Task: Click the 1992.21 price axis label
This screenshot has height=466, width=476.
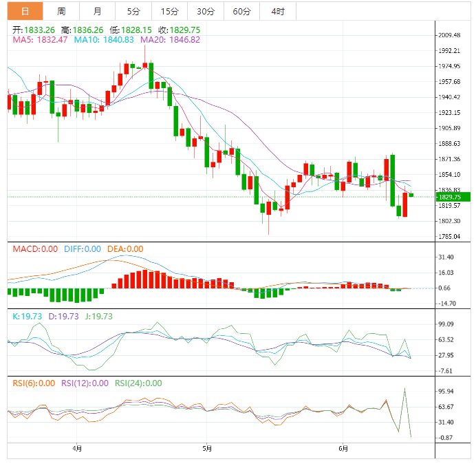Action: pos(449,51)
